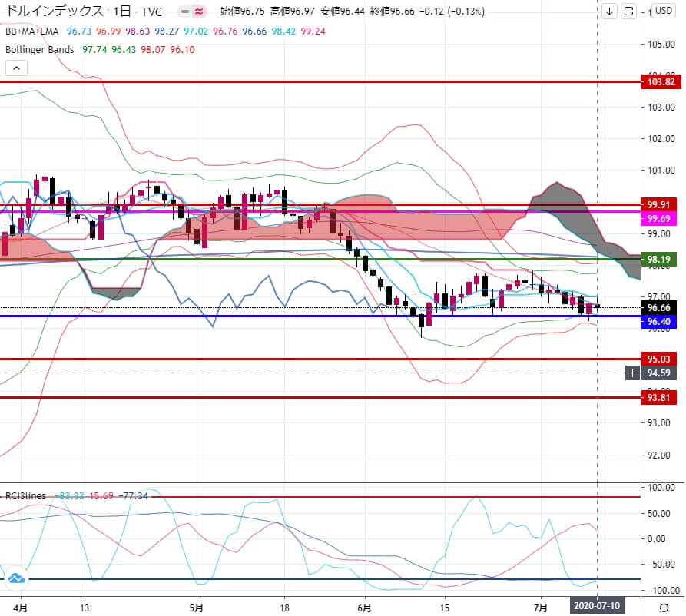Click the 97.74 value in Bollinger Bands row
686x616 pixels.
(94, 49)
